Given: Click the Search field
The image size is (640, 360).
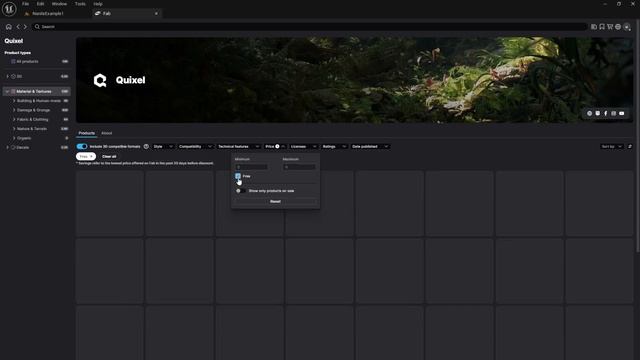Looking at the screenshot, I should tap(310, 27).
